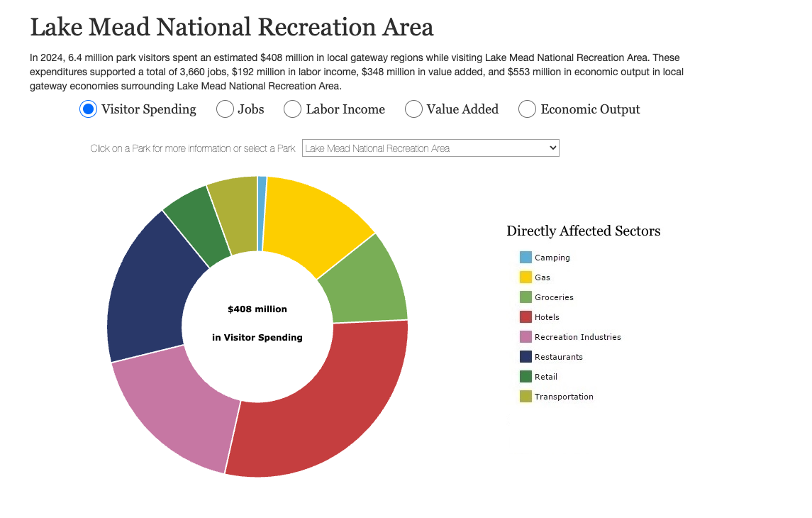Click the Retail legend dark green swatch
This screenshot has height=518, width=812.
[x=525, y=377]
